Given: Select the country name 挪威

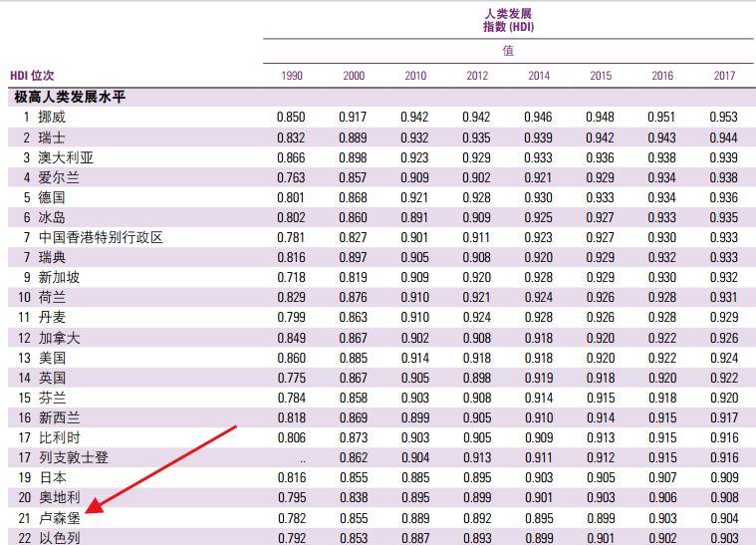Looking at the screenshot, I should click(52, 117).
